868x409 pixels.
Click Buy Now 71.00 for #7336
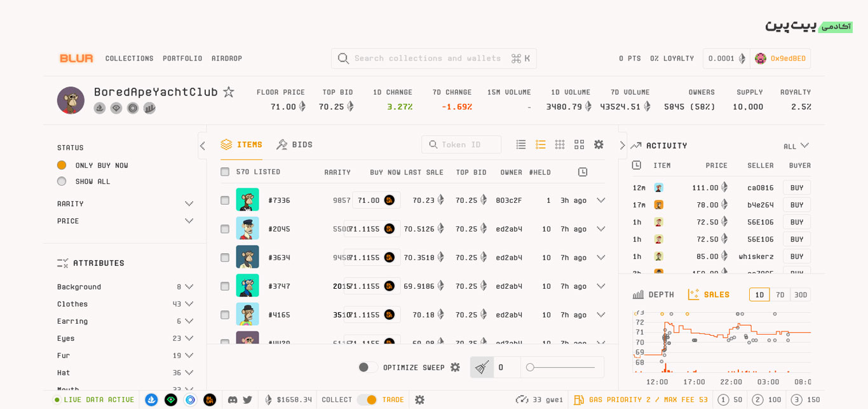click(376, 200)
